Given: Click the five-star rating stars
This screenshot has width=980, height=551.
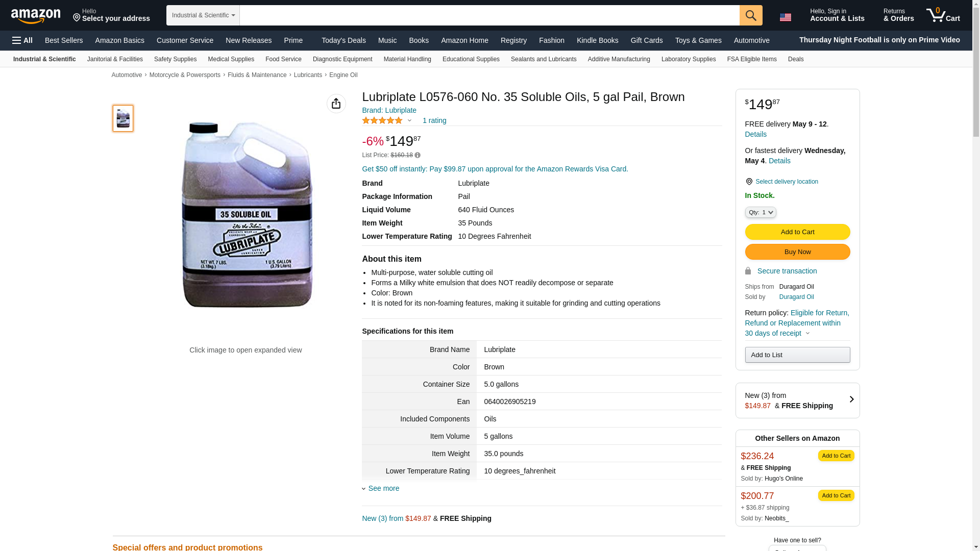Looking at the screenshot, I should [382, 120].
